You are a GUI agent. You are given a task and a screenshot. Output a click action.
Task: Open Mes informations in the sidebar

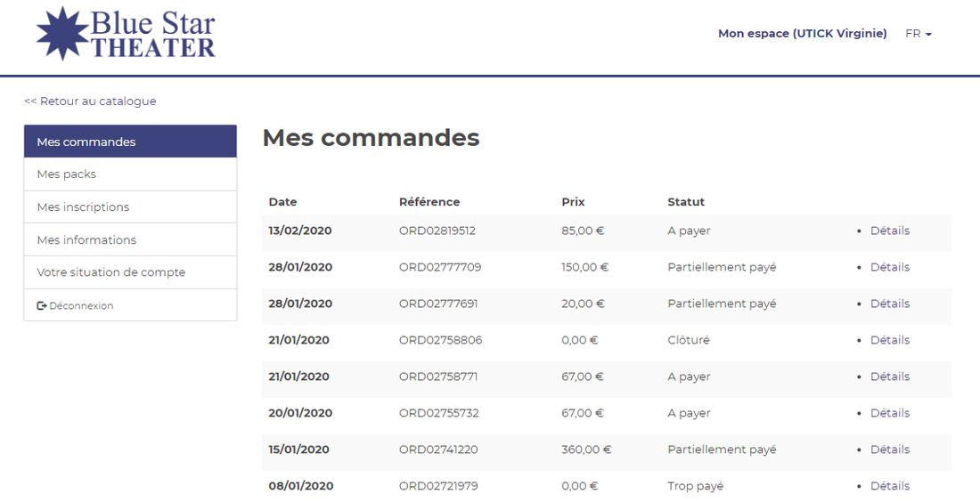click(86, 240)
